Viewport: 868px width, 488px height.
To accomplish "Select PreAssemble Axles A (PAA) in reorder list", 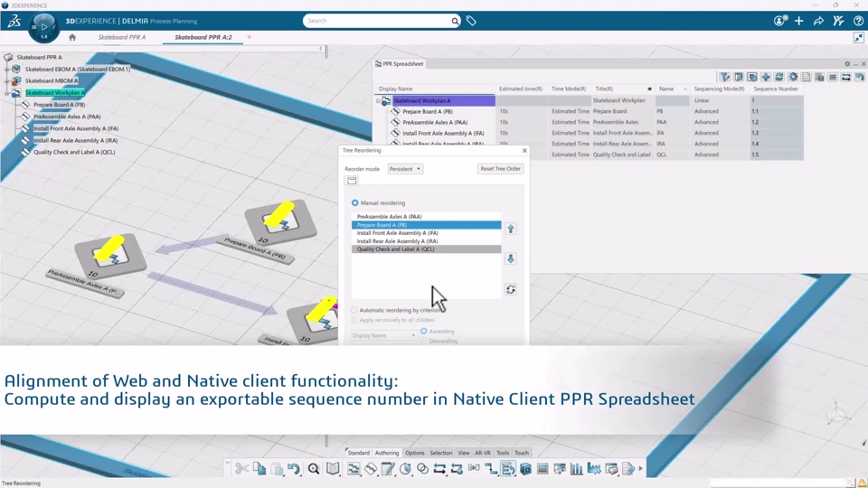I will 426,217.
